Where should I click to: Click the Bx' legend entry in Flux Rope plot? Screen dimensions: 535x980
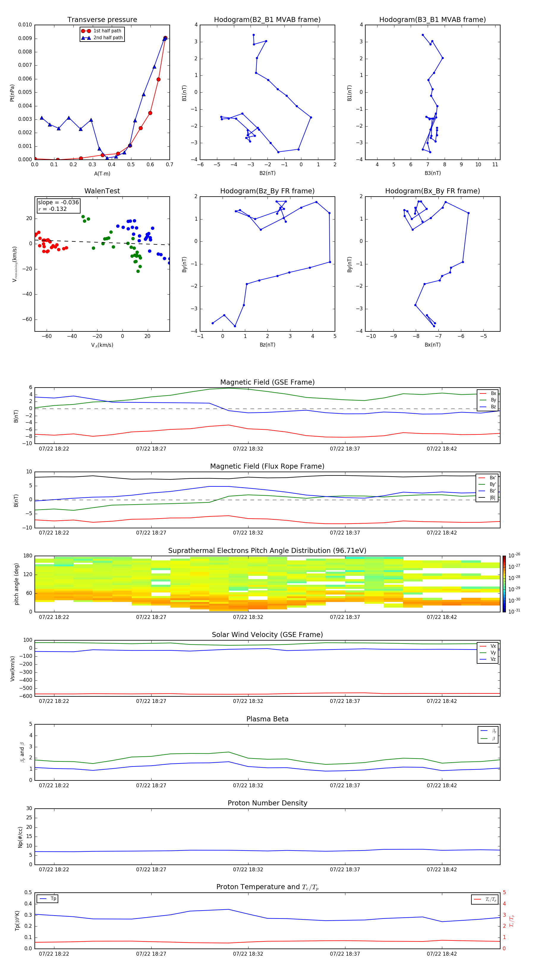487,478
